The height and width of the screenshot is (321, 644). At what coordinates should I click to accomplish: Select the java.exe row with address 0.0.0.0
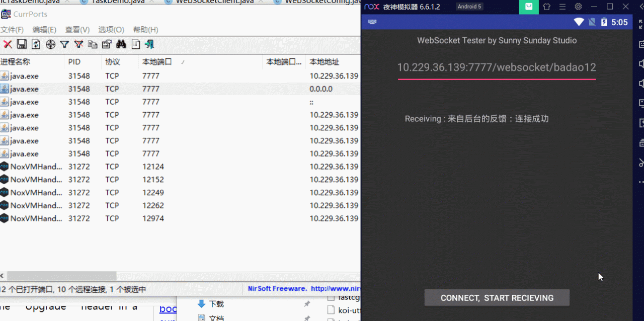180,89
